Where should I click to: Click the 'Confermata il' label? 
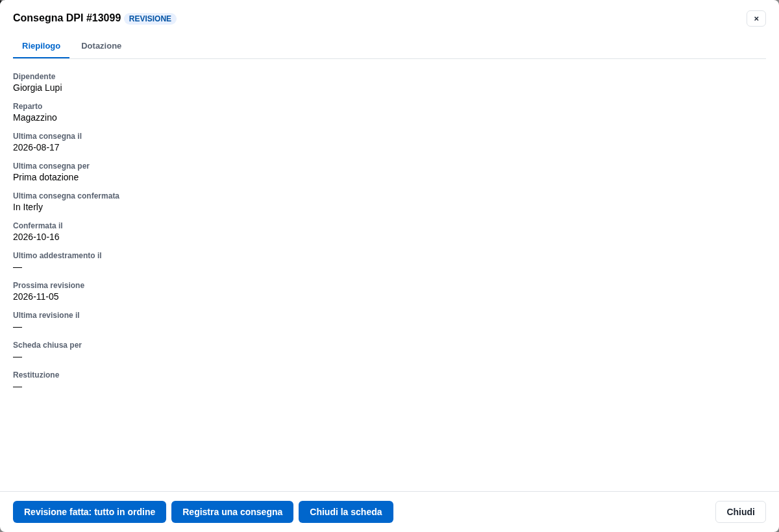coord(38,226)
